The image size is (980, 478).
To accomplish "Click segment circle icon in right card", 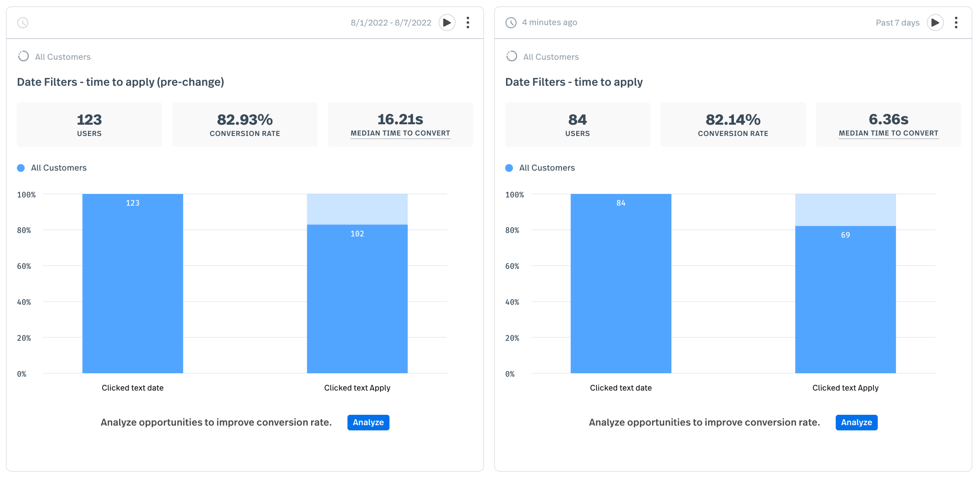I will [512, 56].
